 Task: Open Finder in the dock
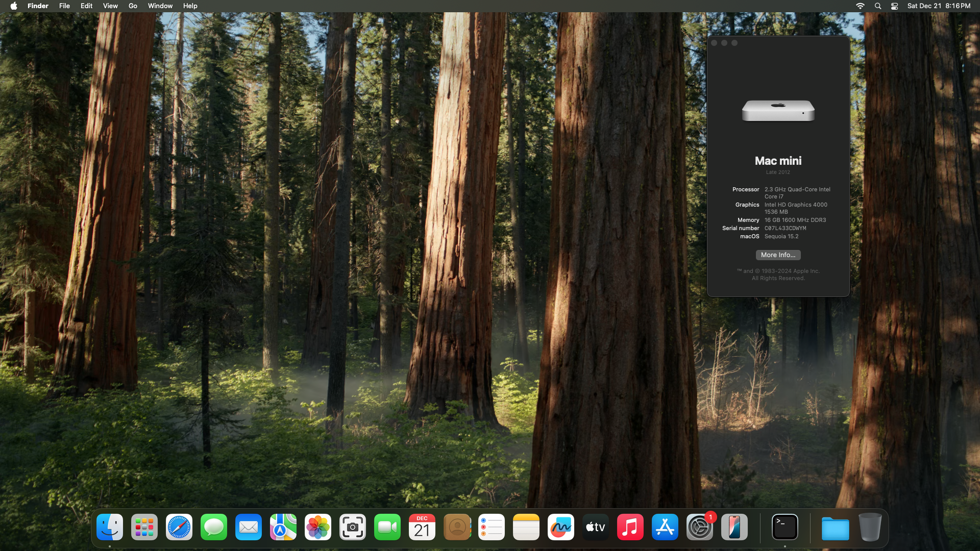point(109,526)
